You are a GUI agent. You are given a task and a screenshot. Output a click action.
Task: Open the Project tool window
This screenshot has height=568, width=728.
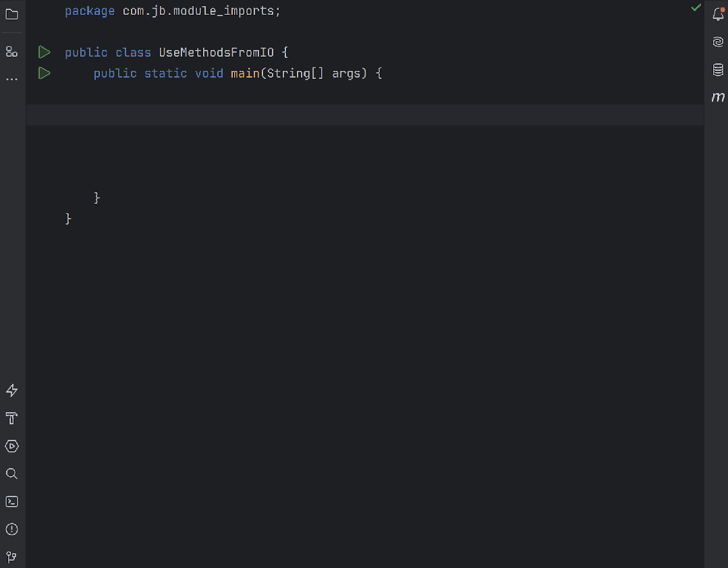click(x=11, y=14)
